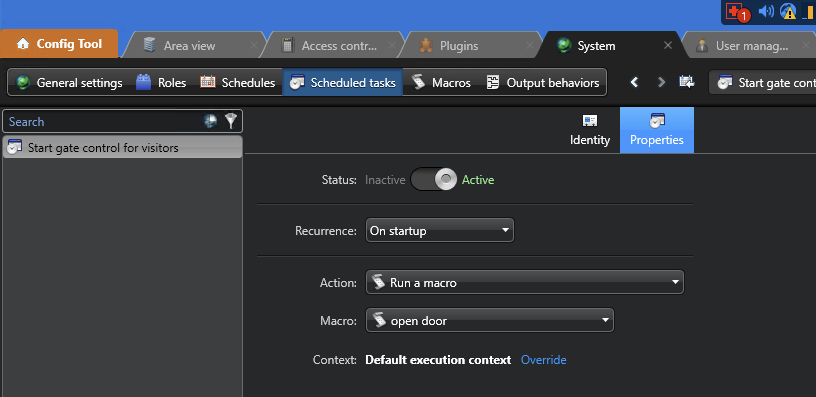The width and height of the screenshot is (816, 397).
Task: Select Start gate control for visitors task
Action: pyautogui.click(x=122, y=148)
